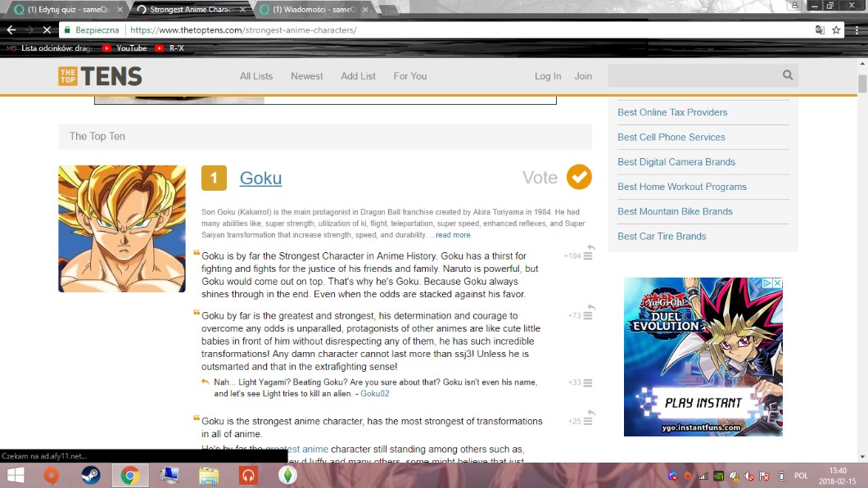Click inside the site search field
The width and height of the screenshot is (868, 488).
(692, 76)
